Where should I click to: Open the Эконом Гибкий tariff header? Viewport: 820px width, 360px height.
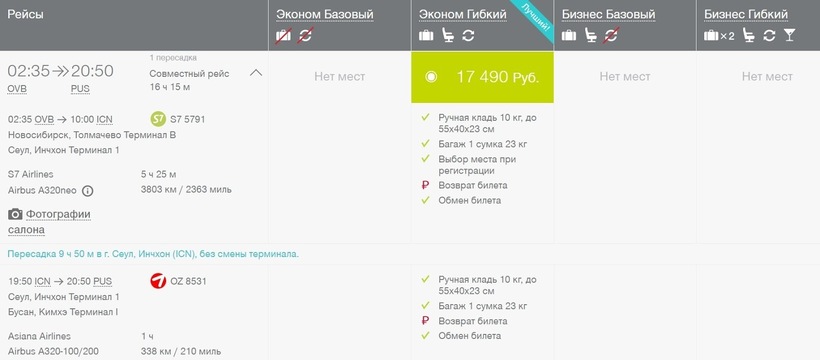463,15
